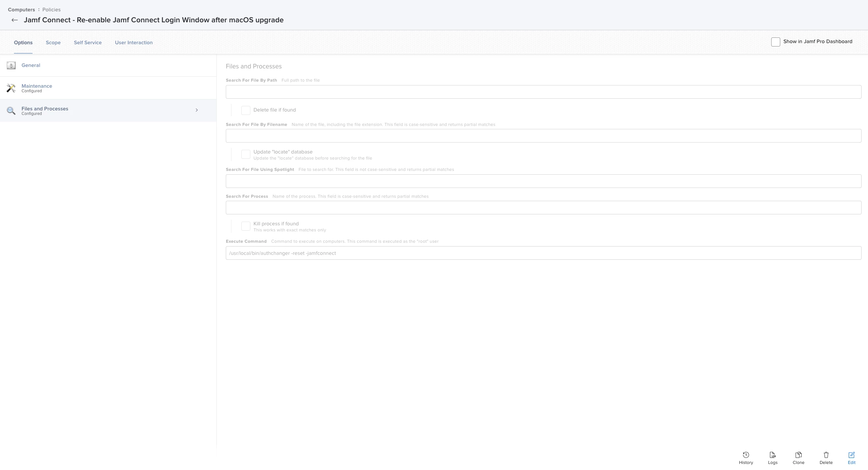868x470 pixels.
Task: Click the Files and Processes magnifier icon
Action: (11, 111)
